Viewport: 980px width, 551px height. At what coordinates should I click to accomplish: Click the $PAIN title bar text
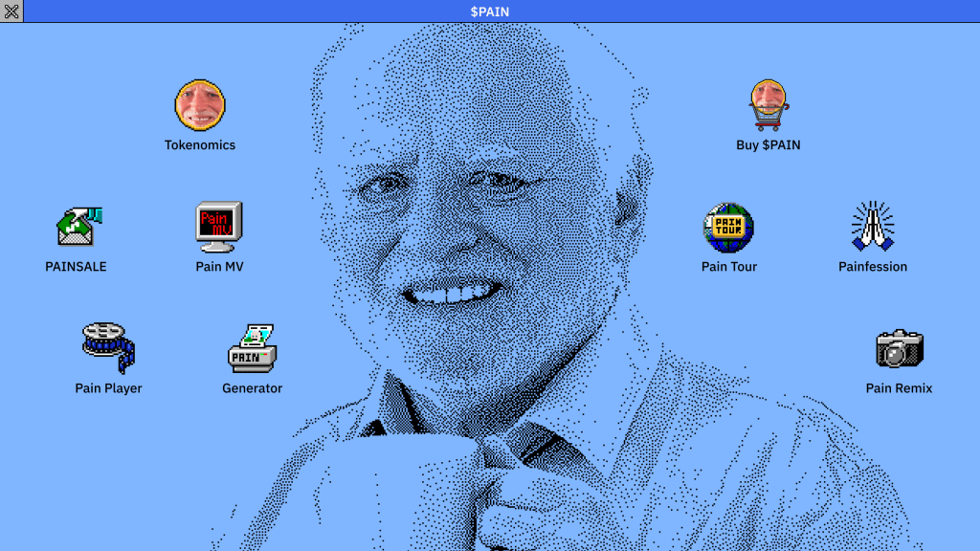coord(490,11)
